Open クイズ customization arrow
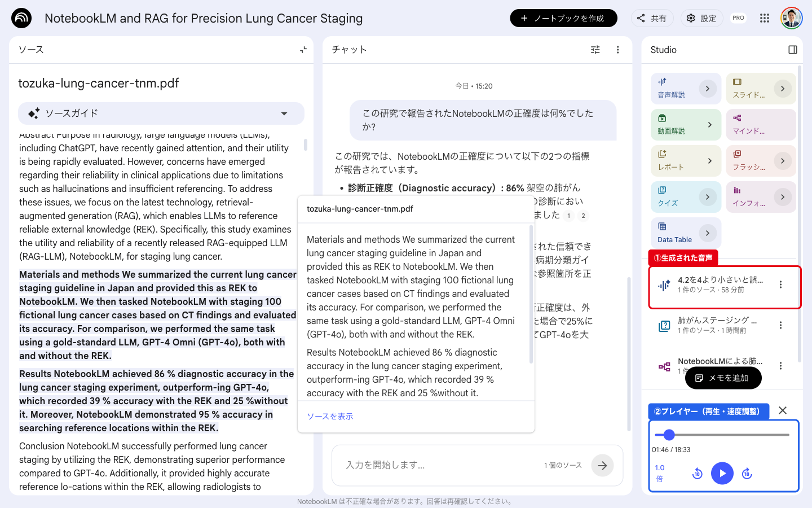 coord(708,197)
